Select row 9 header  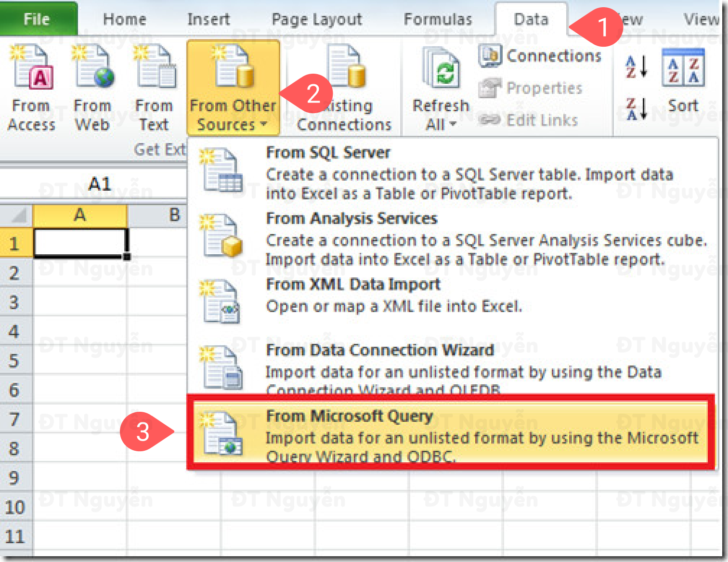tap(15, 477)
